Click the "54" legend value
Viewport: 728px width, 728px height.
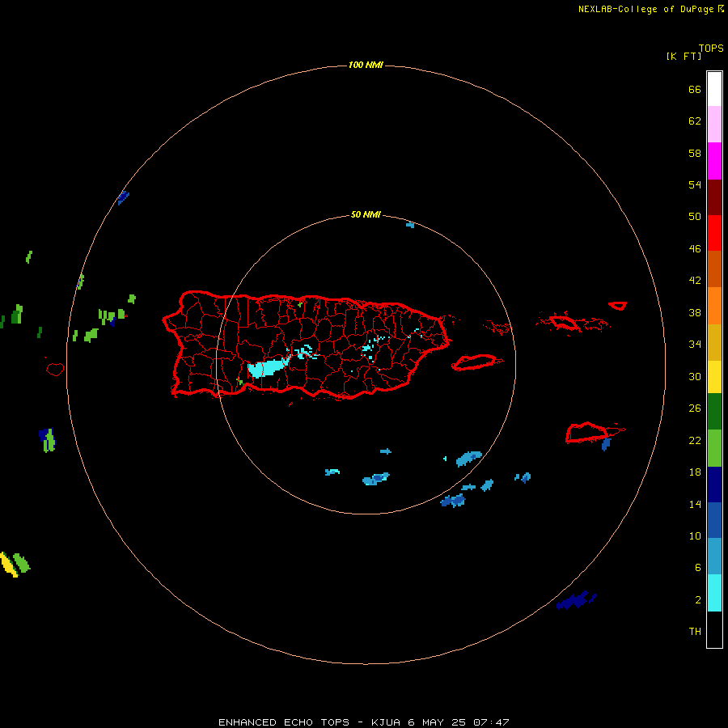(x=695, y=184)
